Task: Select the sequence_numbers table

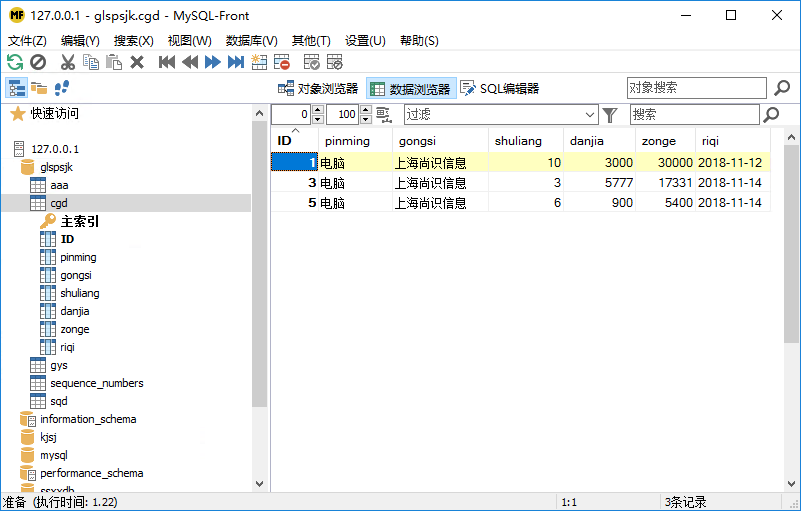Action: pos(97,383)
